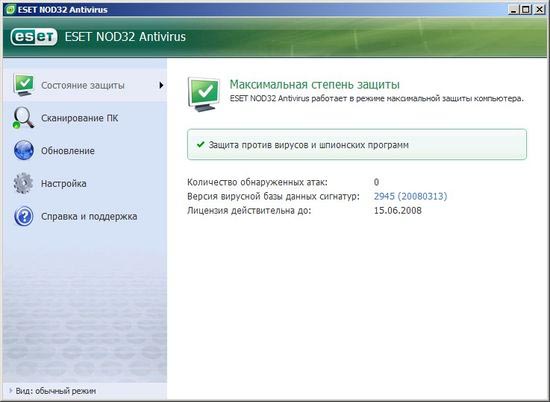Minimize the ESET NOD32 window
Image resolution: width=550 pixels, height=402 pixels.
tap(514, 9)
